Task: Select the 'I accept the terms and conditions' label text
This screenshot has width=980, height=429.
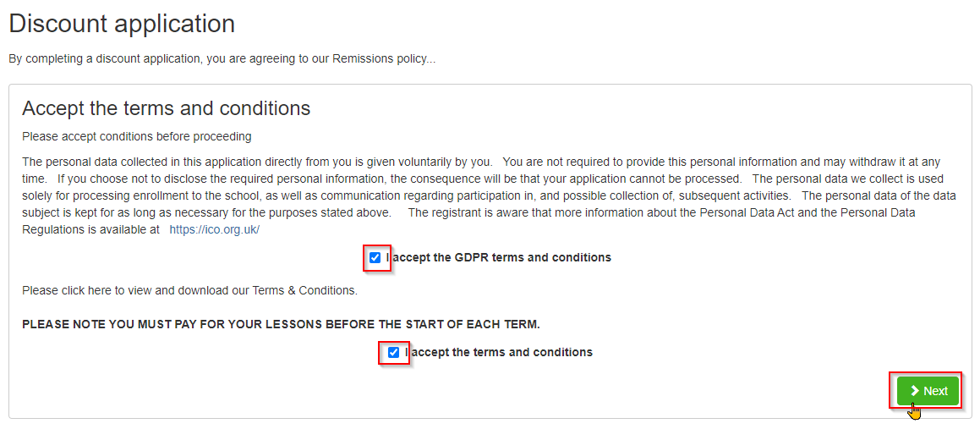Action: [498, 353]
